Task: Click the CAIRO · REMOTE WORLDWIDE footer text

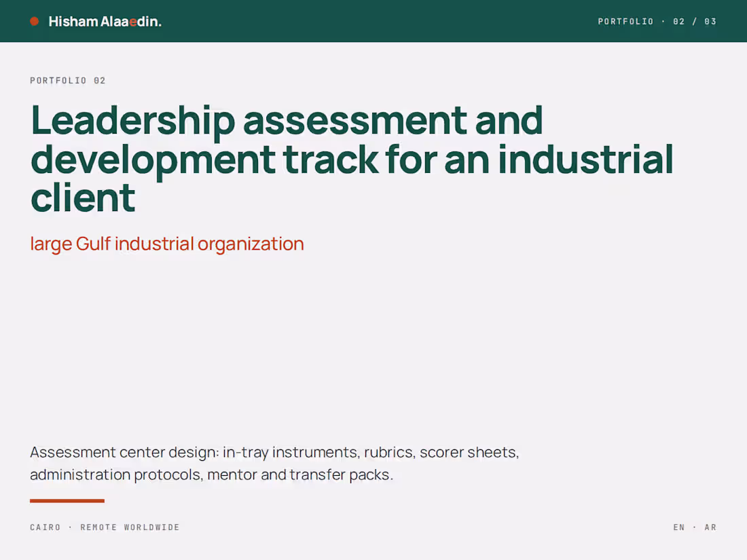Action: click(x=105, y=527)
